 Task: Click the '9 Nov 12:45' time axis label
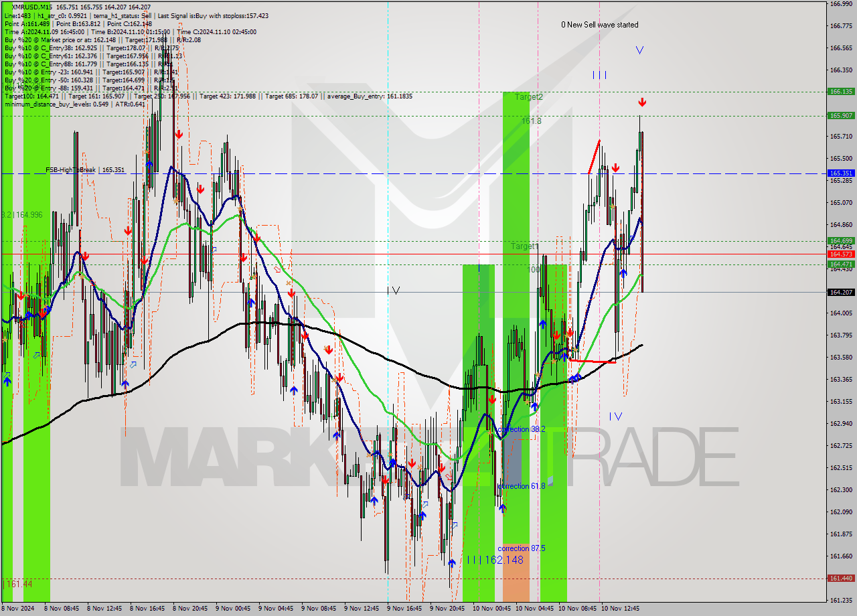pyautogui.click(x=362, y=609)
